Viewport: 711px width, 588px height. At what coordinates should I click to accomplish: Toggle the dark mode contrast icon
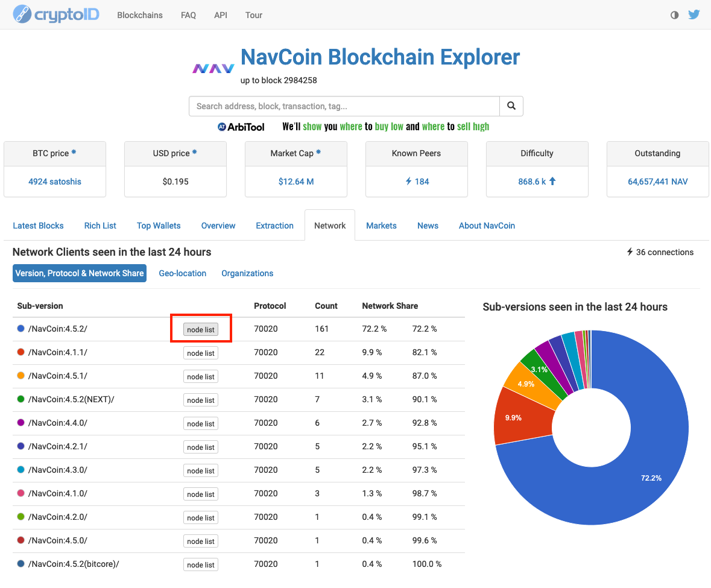(674, 15)
